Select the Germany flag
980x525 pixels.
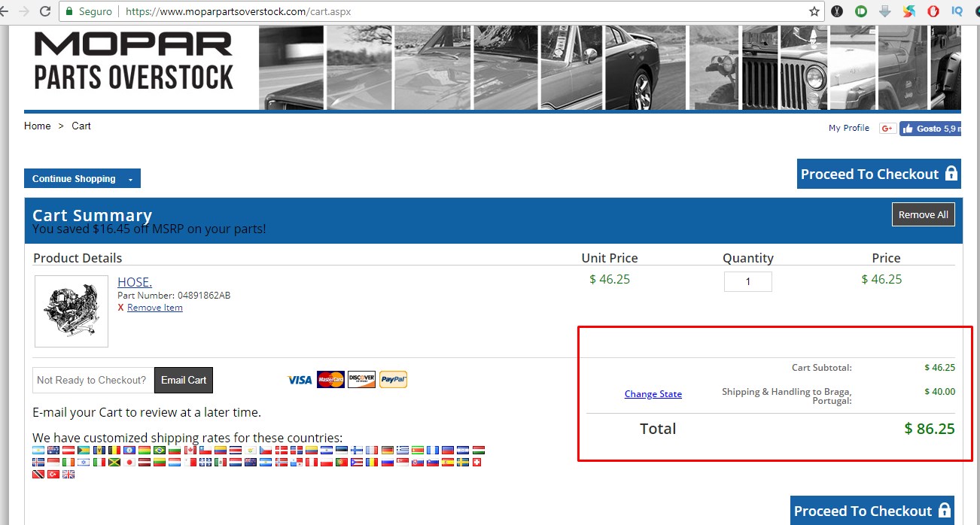point(388,451)
